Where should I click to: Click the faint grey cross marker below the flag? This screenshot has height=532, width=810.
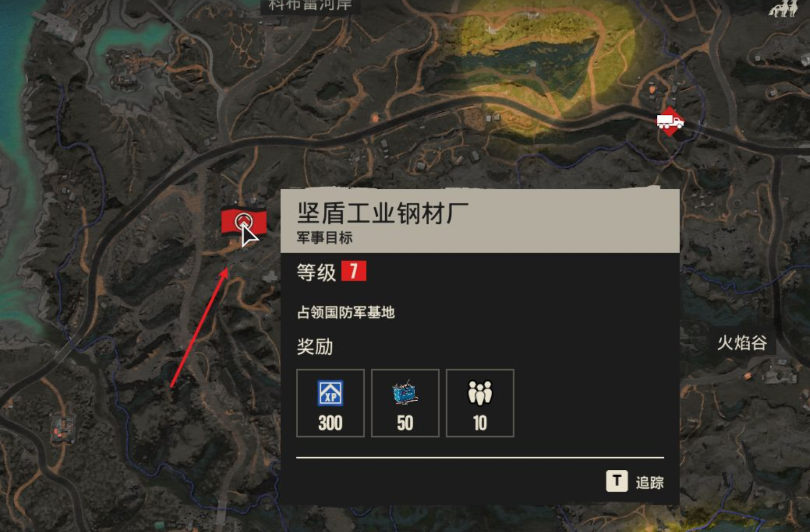270,276
